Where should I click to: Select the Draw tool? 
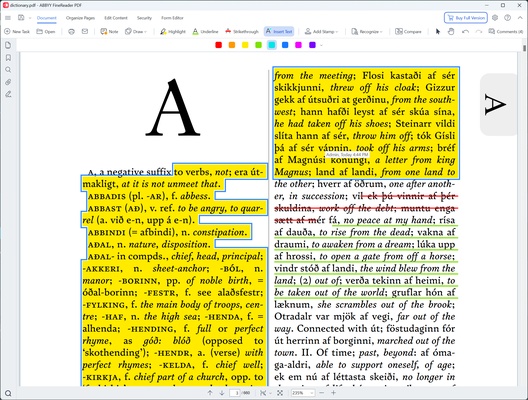click(x=134, y=31)
